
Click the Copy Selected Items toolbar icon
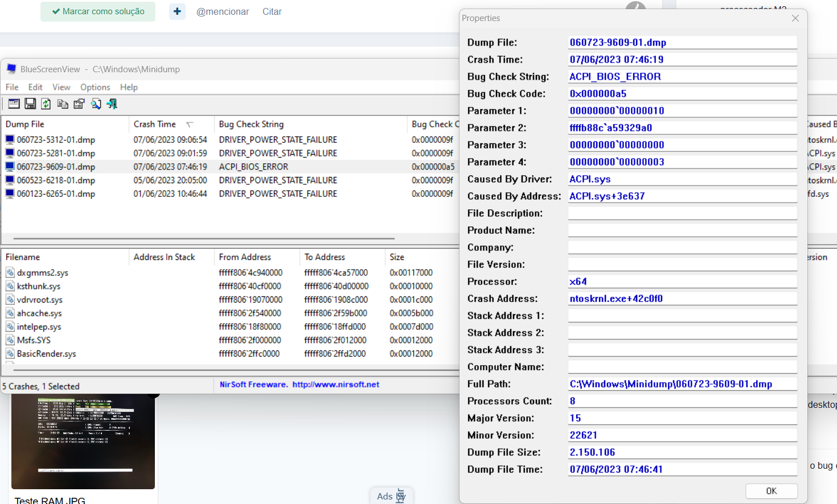point(63,104)
